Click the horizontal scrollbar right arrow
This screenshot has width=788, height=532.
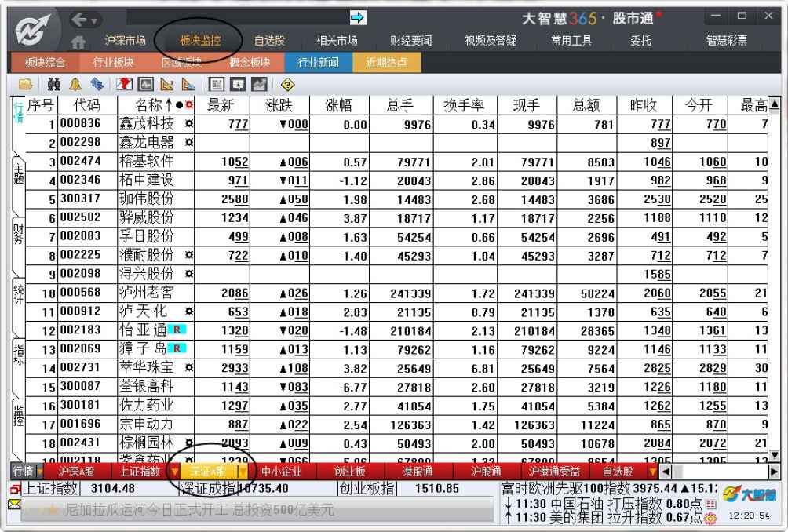click(774, 472)
